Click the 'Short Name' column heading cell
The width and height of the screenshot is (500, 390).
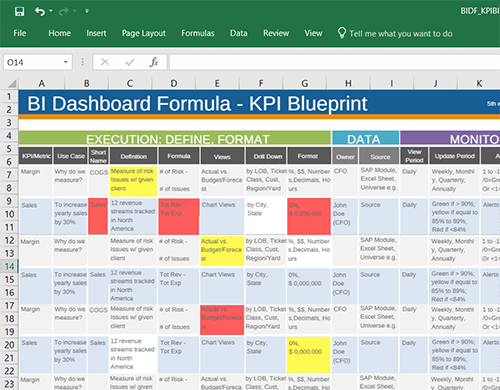[x=98, y=156]
